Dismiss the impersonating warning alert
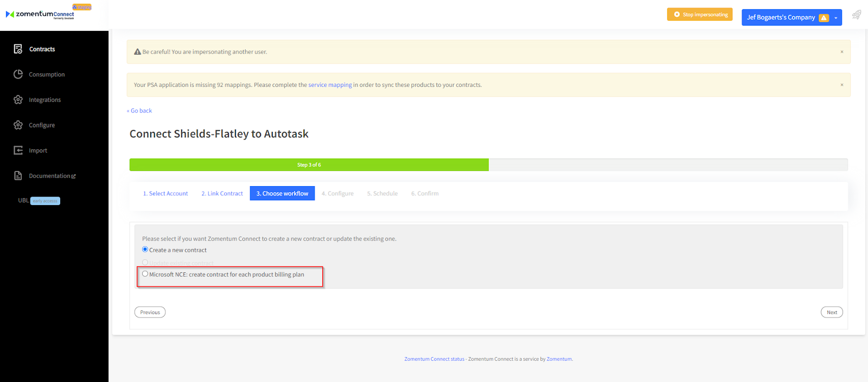Image resolution: width=868 pixels, height=382 pixels. pyautogui.click(x=842, y=52)
